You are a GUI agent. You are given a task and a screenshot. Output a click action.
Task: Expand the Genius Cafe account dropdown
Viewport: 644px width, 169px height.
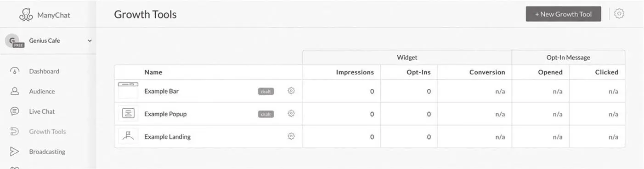point(90,41)
